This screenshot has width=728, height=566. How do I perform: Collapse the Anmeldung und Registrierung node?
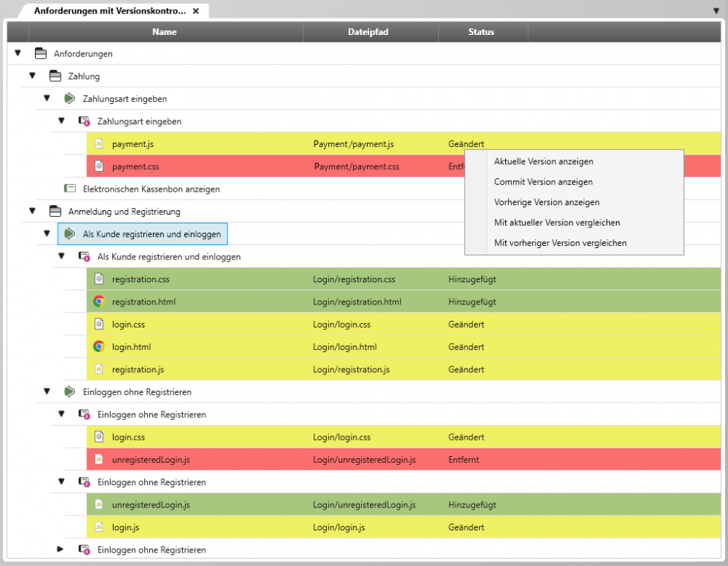click(x=32, y=211)
